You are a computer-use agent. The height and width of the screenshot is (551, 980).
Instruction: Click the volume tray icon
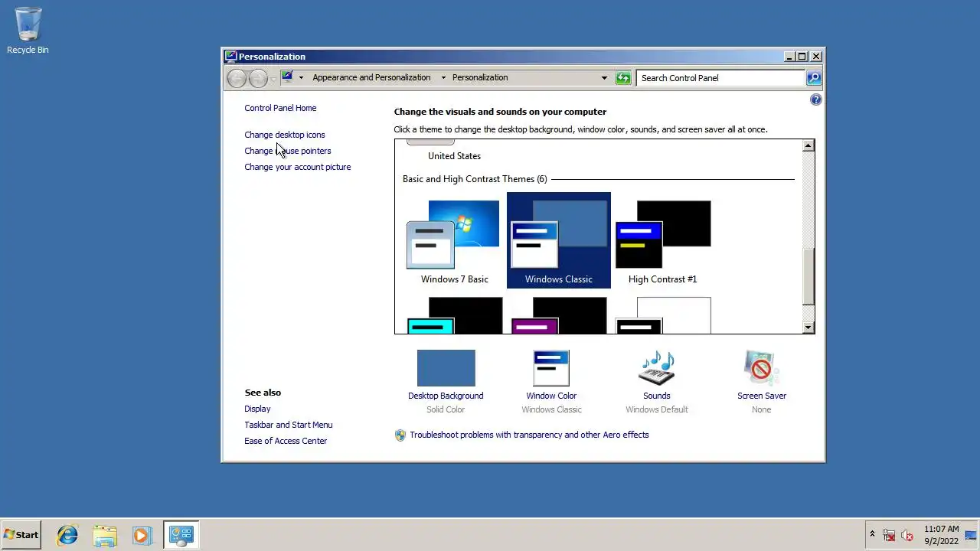pos(907,535)
